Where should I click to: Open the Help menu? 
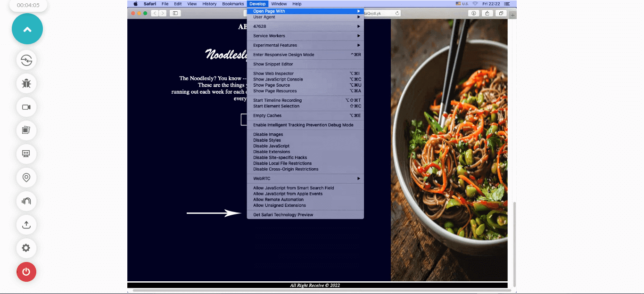pyautogui.click(x=297, y=4)
